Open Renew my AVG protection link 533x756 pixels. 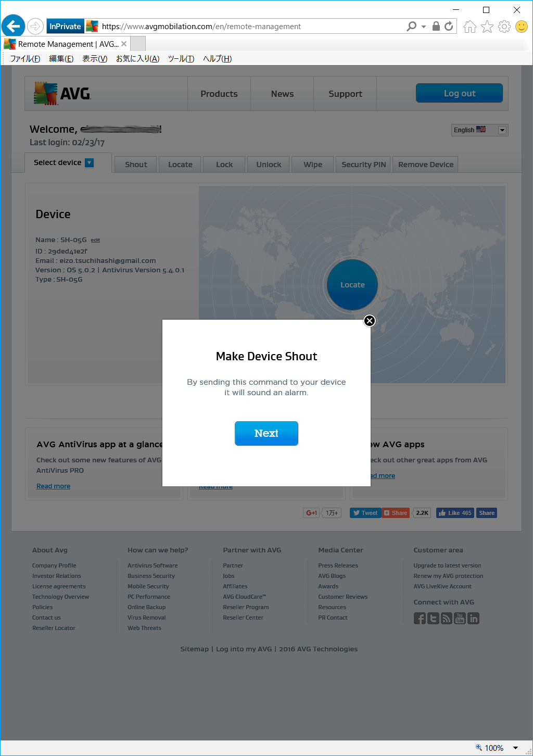click(x=448, y=576)
